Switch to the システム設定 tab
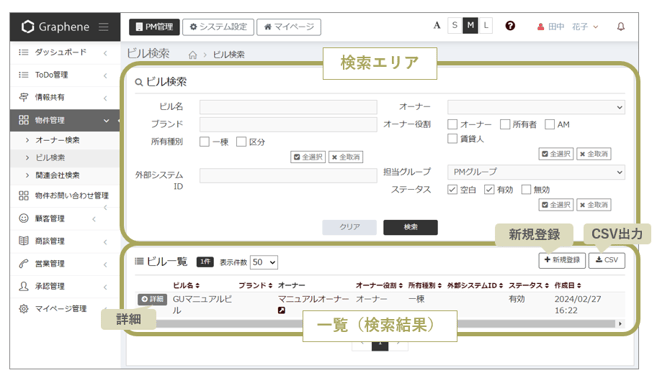The image size is (670, 383). (x=218, y=27)
